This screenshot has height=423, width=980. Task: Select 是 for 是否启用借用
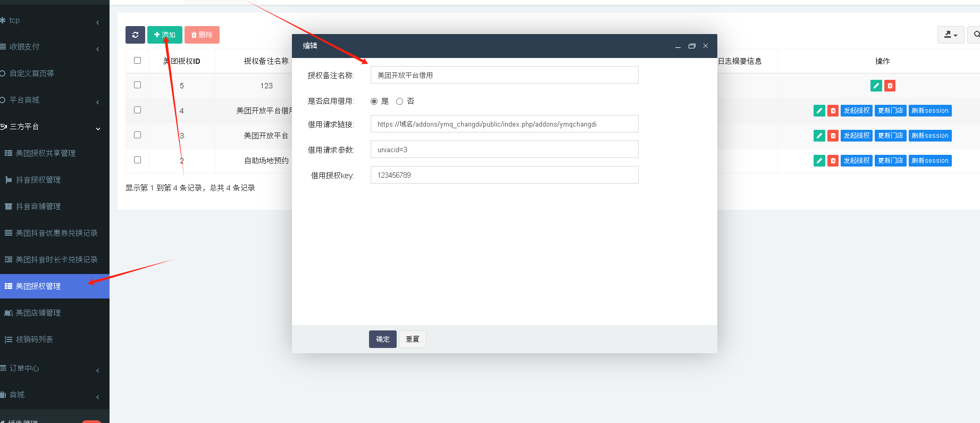(x=374, y=101)
